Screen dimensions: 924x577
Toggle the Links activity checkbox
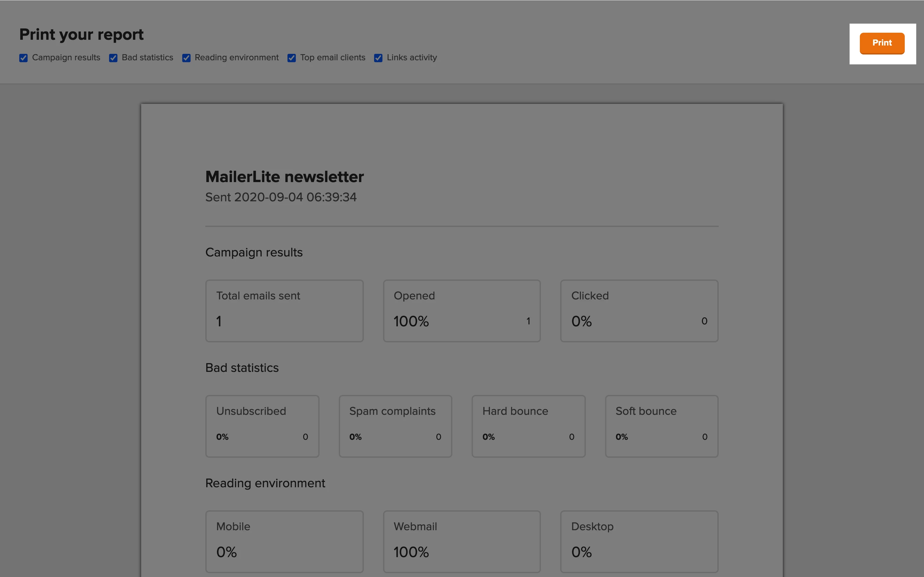tap(378, 58)
